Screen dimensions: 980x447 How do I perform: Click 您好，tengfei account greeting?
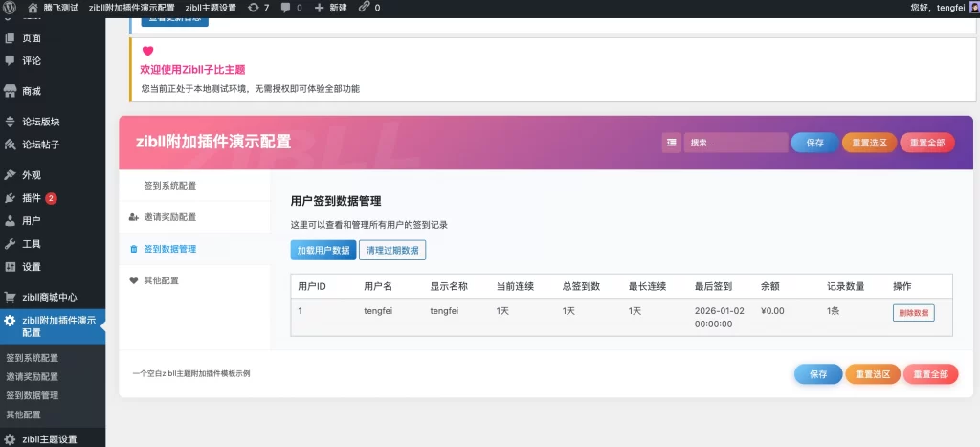[938, 8]
